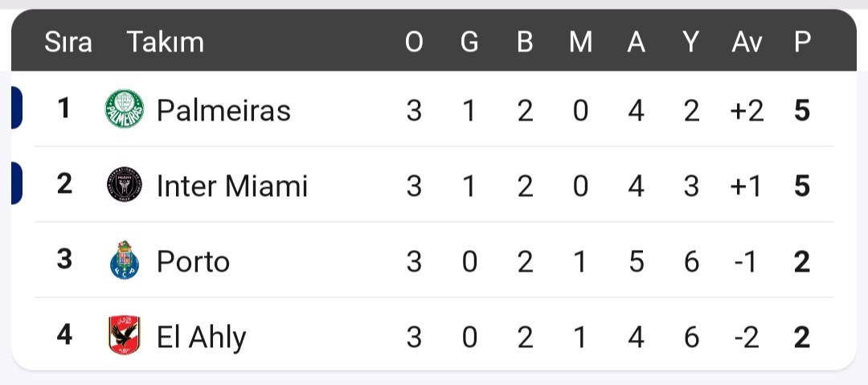
Task: Click the M losses column header
Action: (x=581, y=42)
